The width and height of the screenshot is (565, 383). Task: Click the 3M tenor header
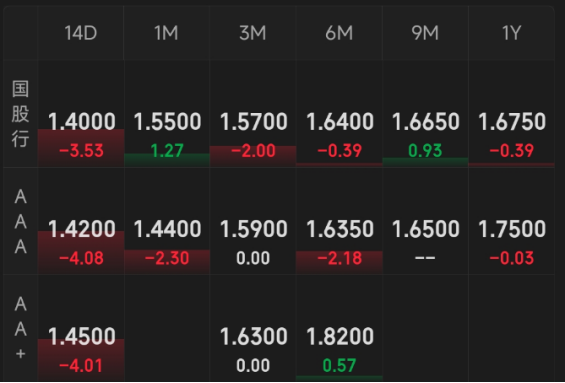point(253,33)
